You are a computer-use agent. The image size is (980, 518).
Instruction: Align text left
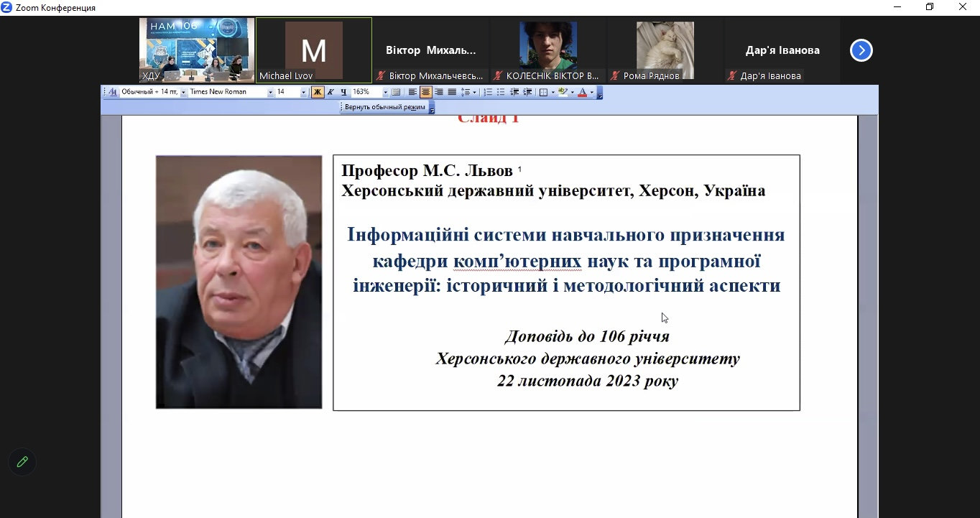(x=412, y=92)
